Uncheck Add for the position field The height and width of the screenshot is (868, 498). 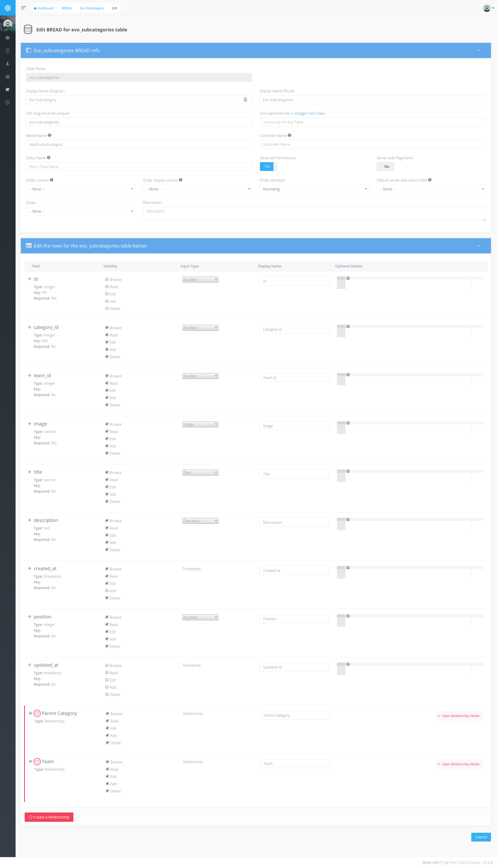107,639
